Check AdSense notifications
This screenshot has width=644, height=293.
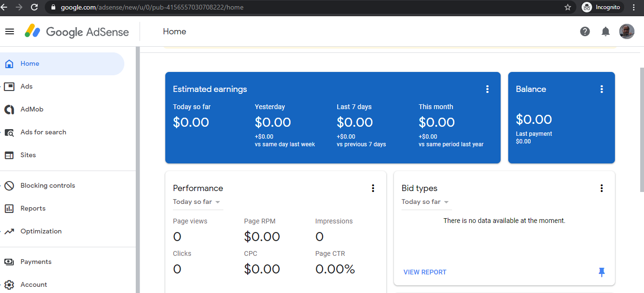605,31
